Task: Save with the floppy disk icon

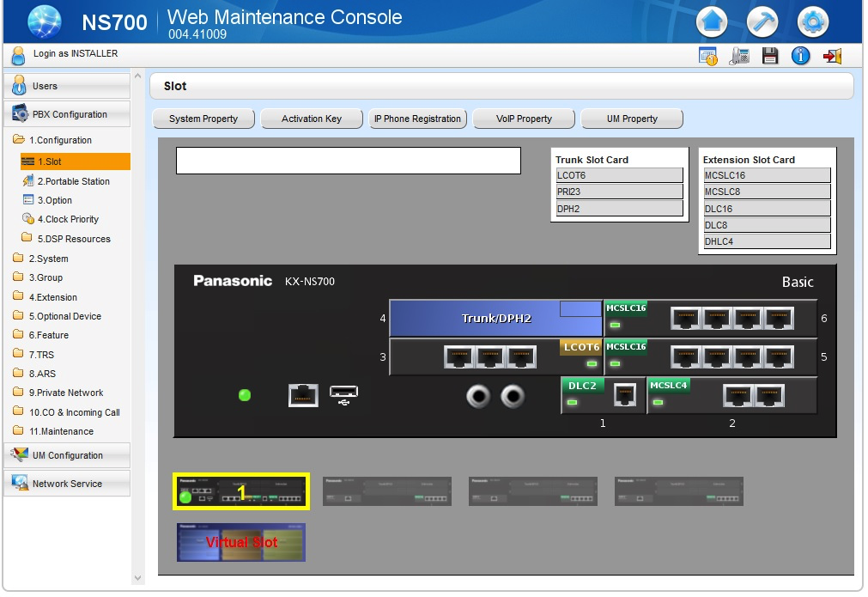Action: (770, 56)
